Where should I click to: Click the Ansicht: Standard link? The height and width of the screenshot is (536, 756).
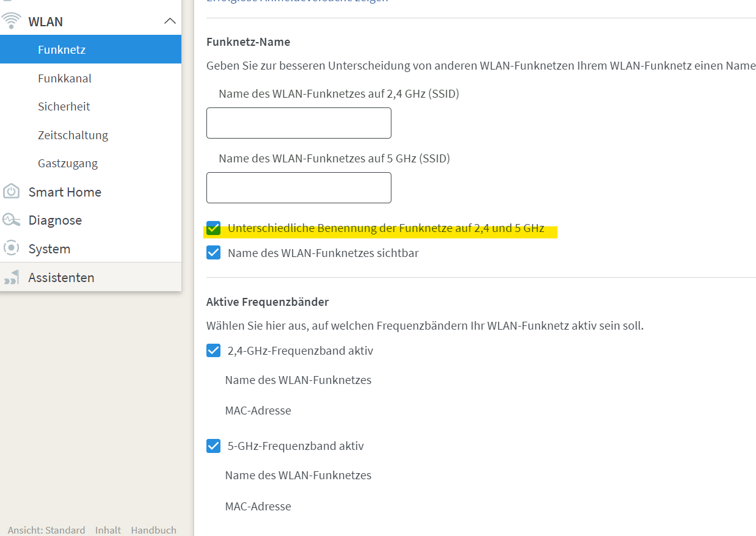tap(46, 530)
